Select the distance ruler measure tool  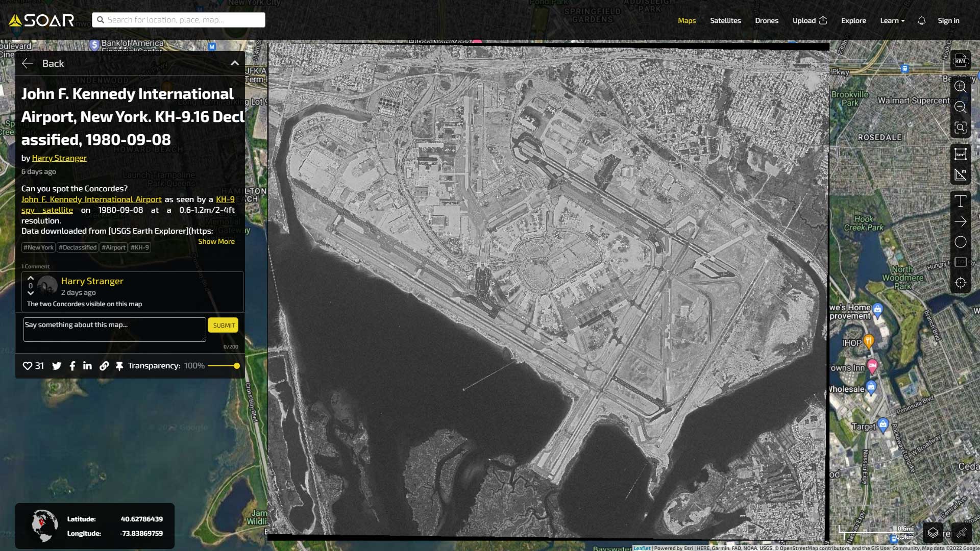click(961, 175)
